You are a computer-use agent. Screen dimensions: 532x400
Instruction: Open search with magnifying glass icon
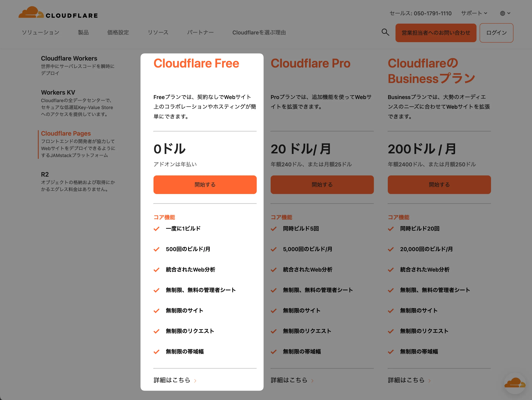click(x=385, y=32)
